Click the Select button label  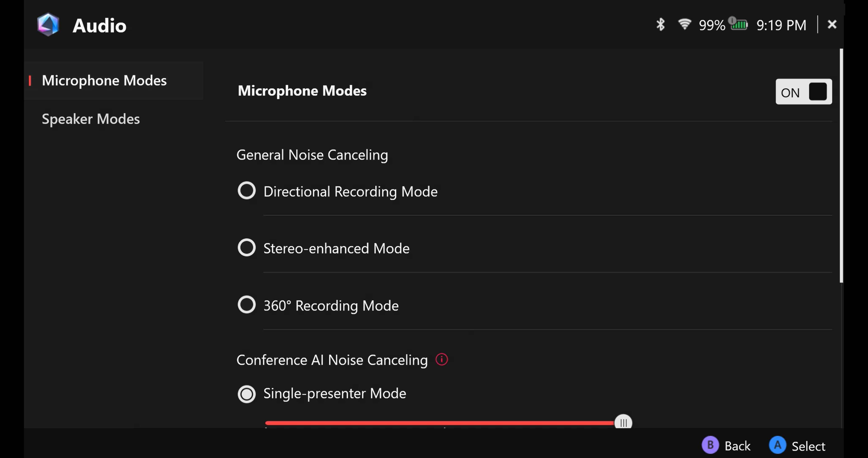808,446
